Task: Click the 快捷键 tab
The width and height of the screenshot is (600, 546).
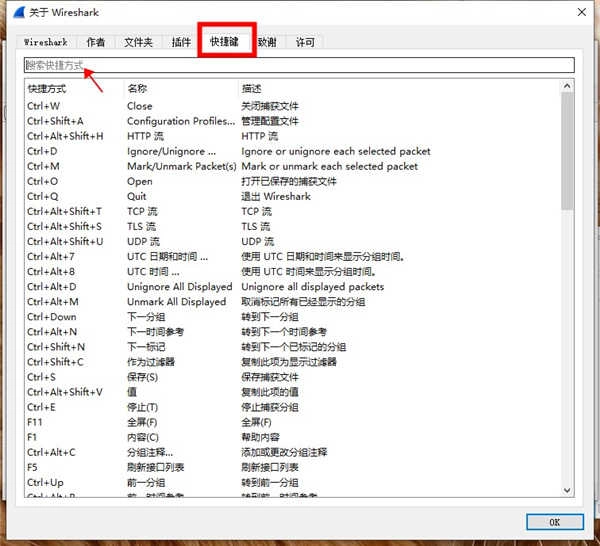Action: (x=224, y=42)
